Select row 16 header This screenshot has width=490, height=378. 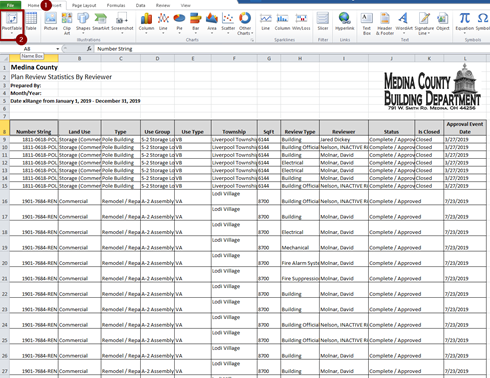(5, 197)
